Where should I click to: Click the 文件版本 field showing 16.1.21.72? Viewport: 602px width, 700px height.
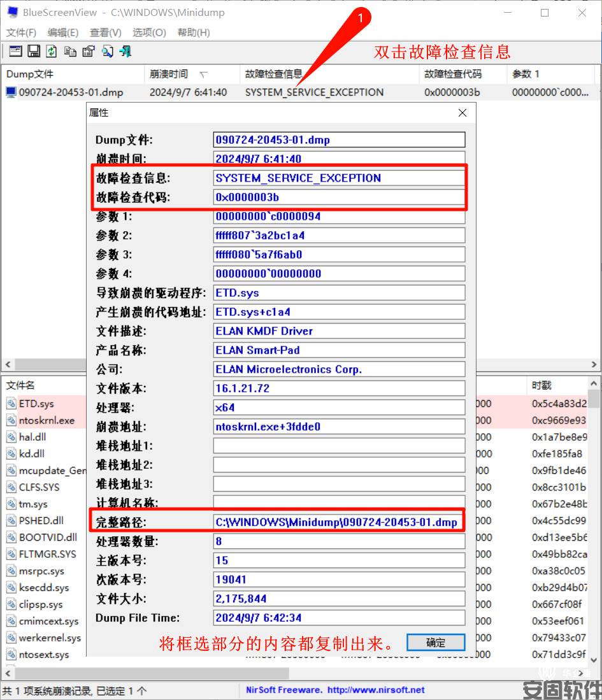(339, 389)
